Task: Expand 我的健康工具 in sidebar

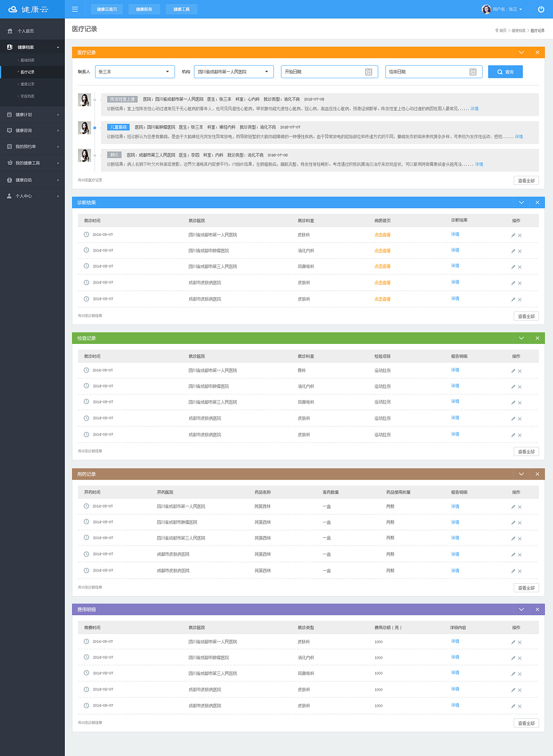Action: pos(32,163)
